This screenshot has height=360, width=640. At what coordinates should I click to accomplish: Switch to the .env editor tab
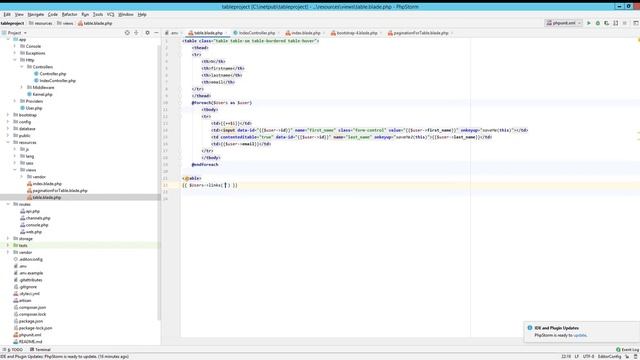tap(173, 33)
